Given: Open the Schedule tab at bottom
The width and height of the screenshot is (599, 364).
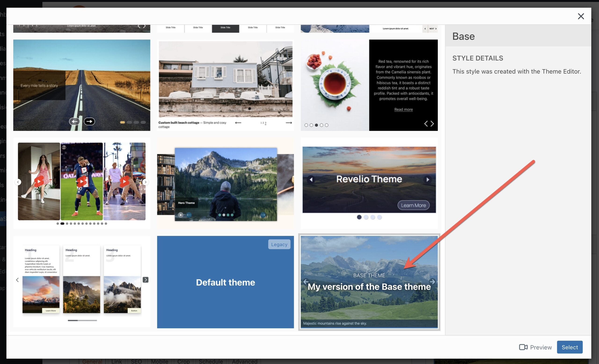Looking at the screenshot, I should coord(211,361).
